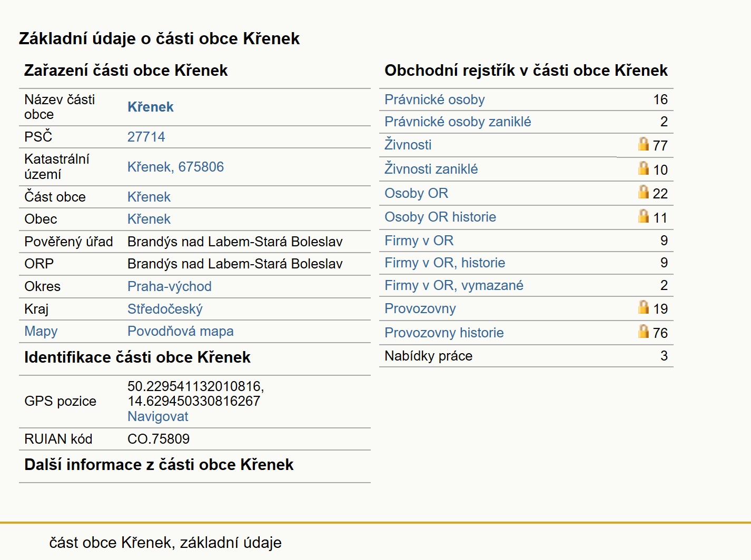The height and width of the screenshot is (560, 751).
Task: Click the Navigovat link under GPS coordinates
Action: 157,416
